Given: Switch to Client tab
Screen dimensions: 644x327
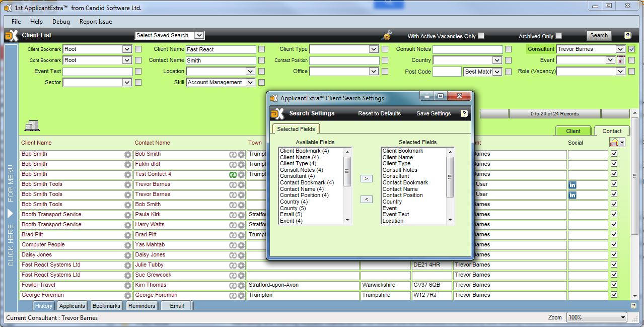Looking at the screenshot, I should pos(573,131).
